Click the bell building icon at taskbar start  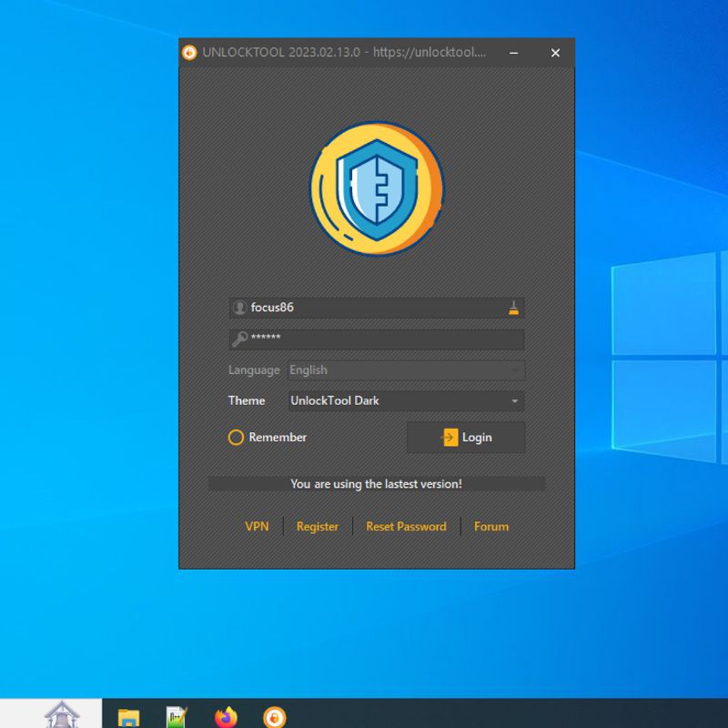point(62,715)
